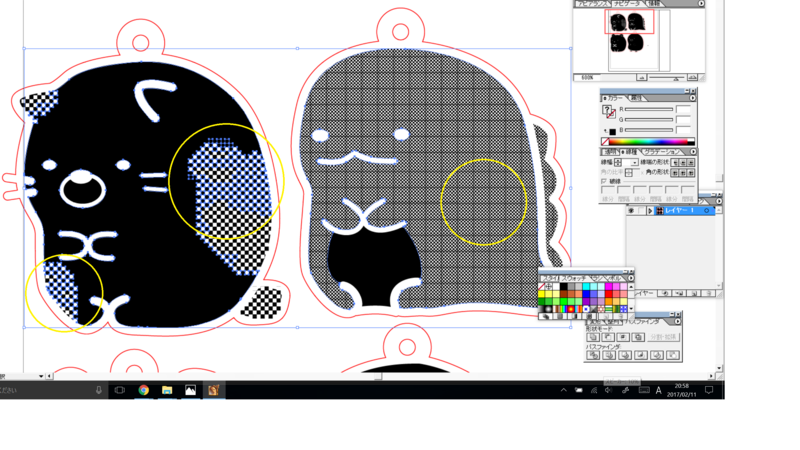
Task: Select the third corner join shape button
Action: click(x=691, y=172)
